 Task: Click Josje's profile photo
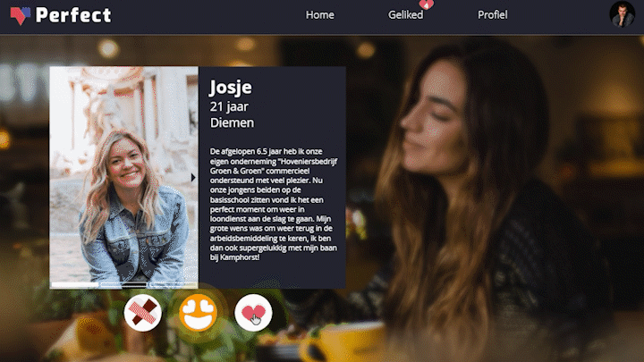pos(123,177)
